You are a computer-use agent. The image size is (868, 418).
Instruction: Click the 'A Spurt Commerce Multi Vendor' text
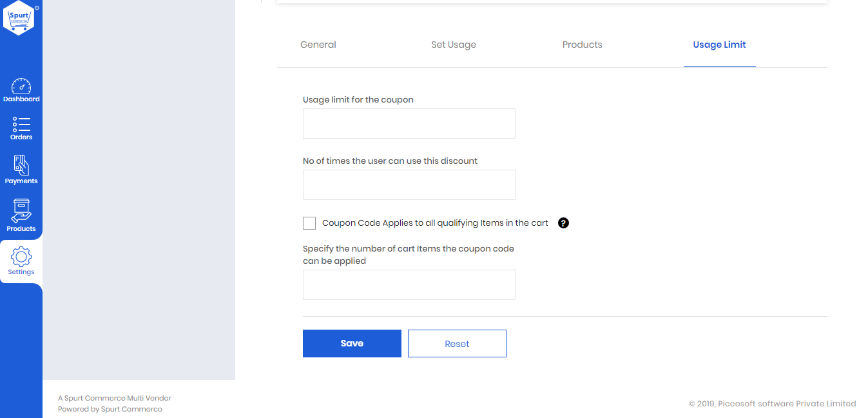(115, 398)
